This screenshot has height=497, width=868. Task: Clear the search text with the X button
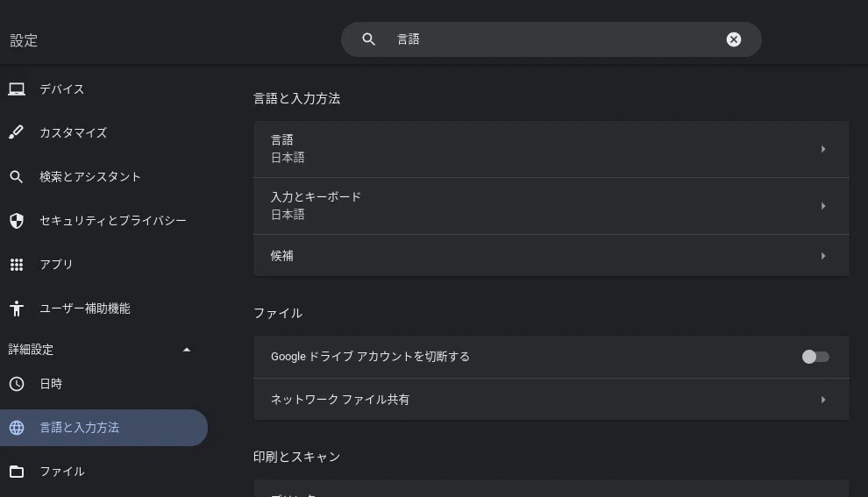[734, 39]
